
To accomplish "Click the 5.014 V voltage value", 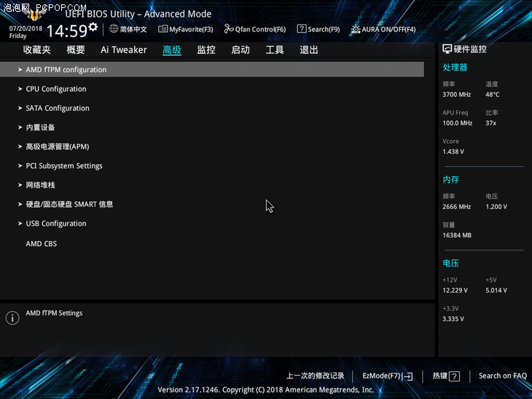I will coord(496,291).
